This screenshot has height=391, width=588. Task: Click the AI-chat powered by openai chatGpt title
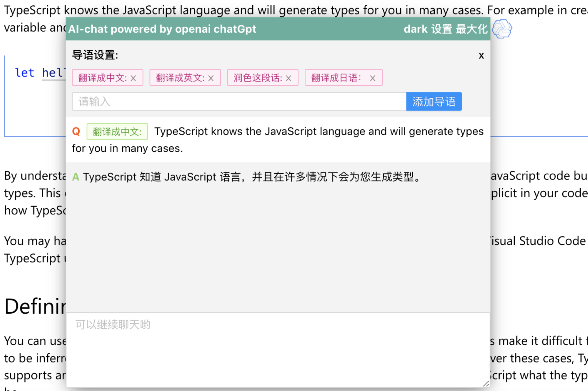pyautogui.click(x=162, y=29)
